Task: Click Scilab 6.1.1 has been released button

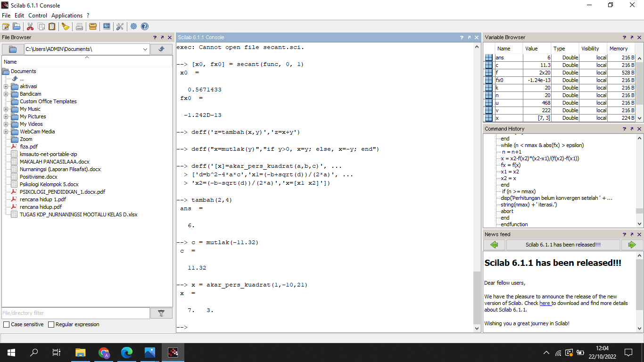Action: pyautogui.click(x=563, y=245)
